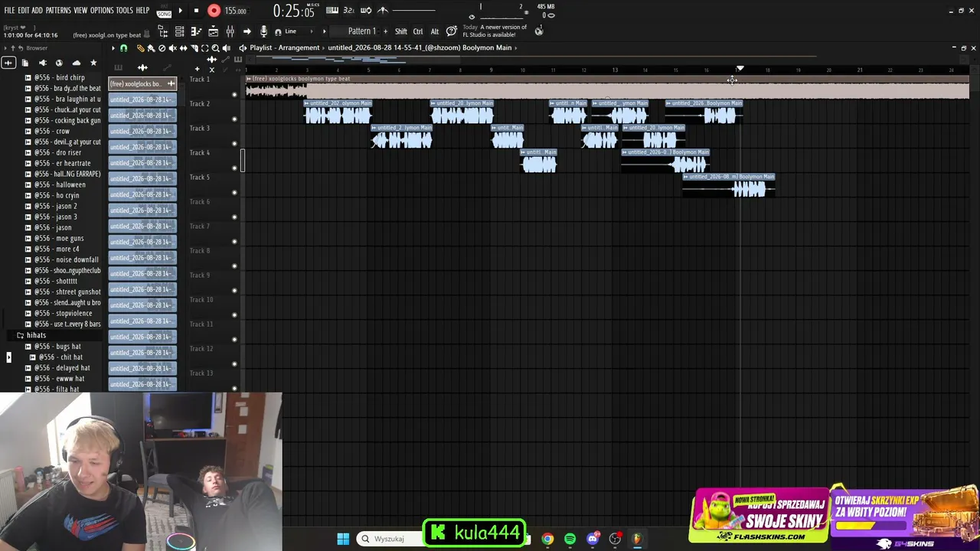Image resolution: width=980 pixels, height=551 pixels.
Task: Click the playhead marker on timeline ruler
Action: click(740, 69)
